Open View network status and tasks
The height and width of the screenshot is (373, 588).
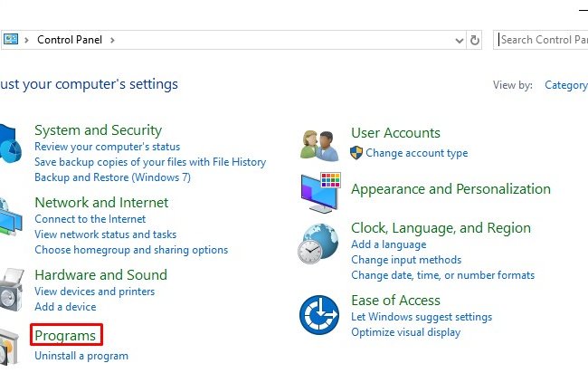(x=105, y=234)
